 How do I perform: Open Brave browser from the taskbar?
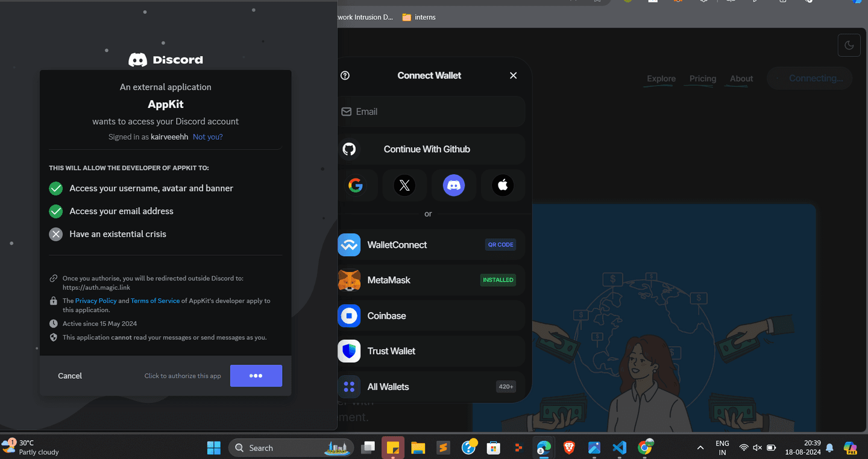tap(569, 448)
